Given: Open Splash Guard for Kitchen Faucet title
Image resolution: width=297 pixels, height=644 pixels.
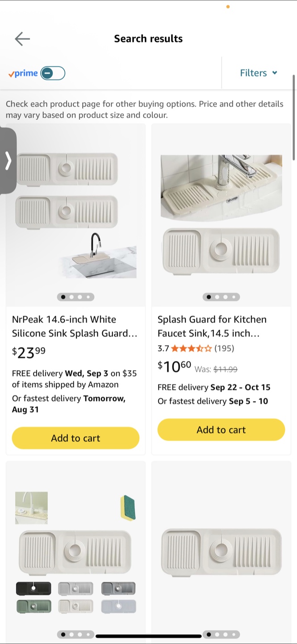Looking at the screenshot, I should pyautogui.click(x=212, y=326).
